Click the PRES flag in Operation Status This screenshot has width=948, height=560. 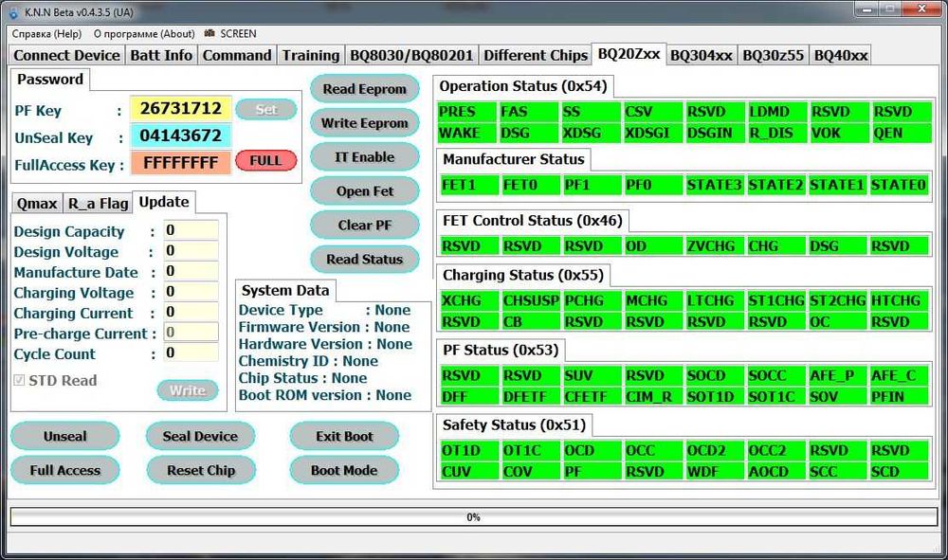tap(466, 112)
